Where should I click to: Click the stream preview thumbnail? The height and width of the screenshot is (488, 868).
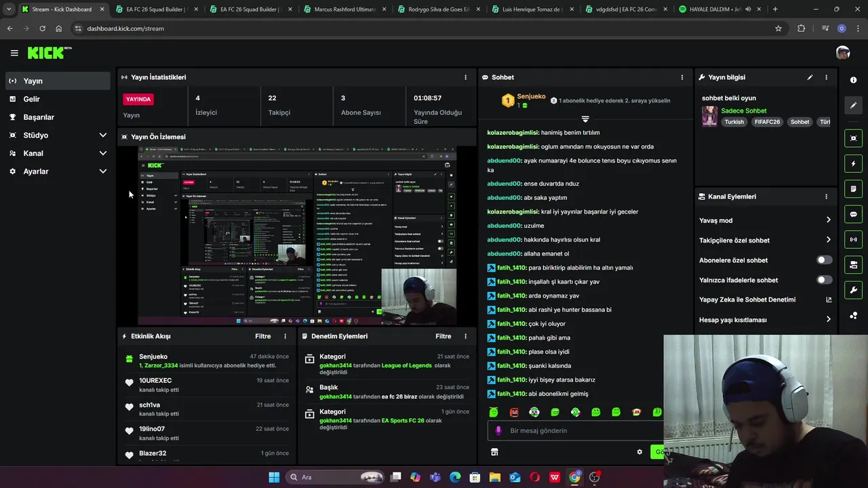tap(297, 235)
